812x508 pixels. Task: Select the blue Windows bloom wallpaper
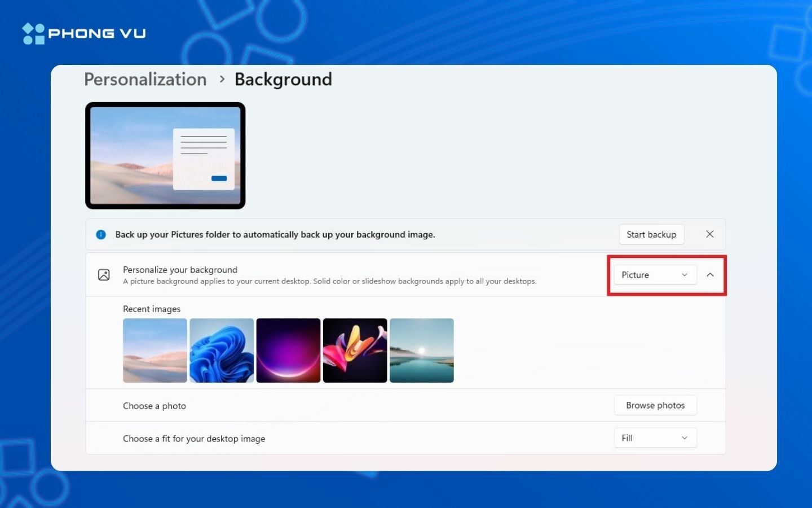(x=222, y=351)
